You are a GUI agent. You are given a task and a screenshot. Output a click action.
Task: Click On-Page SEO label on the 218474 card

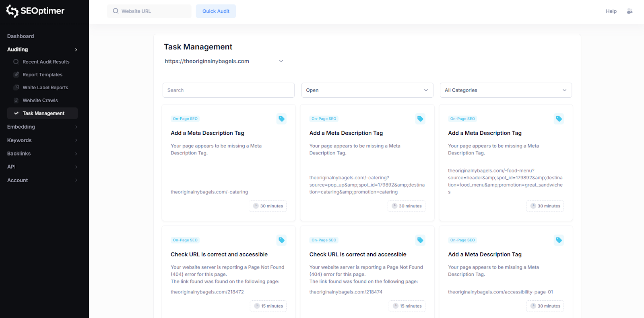(324, 240)
